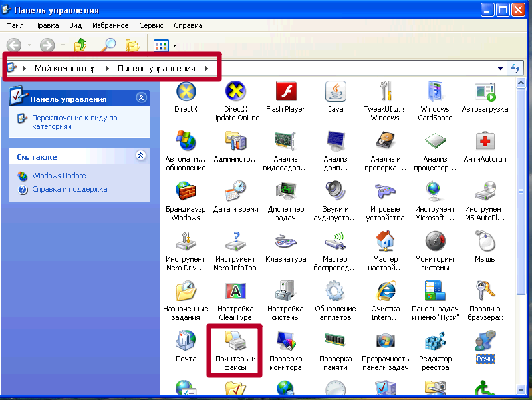Open the address bar dropdown
Viewport: 532px width, 400px height.
(x=500, y=67)
